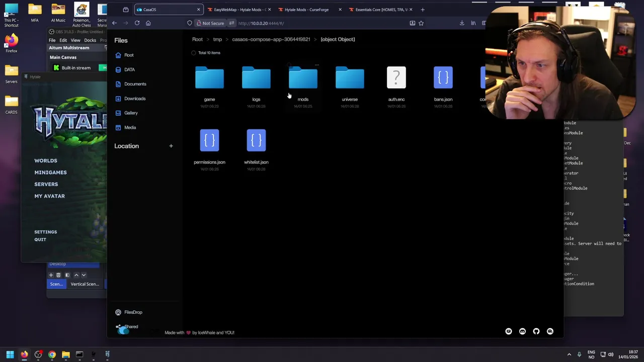Switch to the Essentials Core tab
644x362 pixels.
(x=381, y=10)
